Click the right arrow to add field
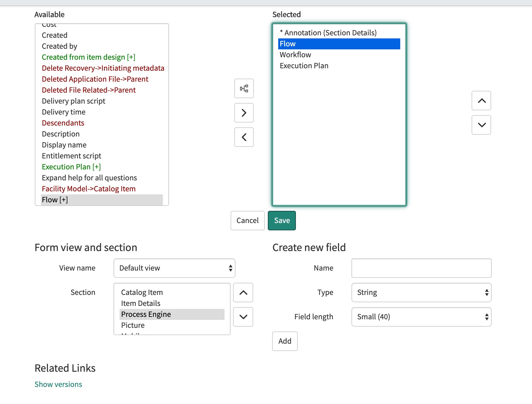Screen dimensions: 532x404 (x=244, y=113)
